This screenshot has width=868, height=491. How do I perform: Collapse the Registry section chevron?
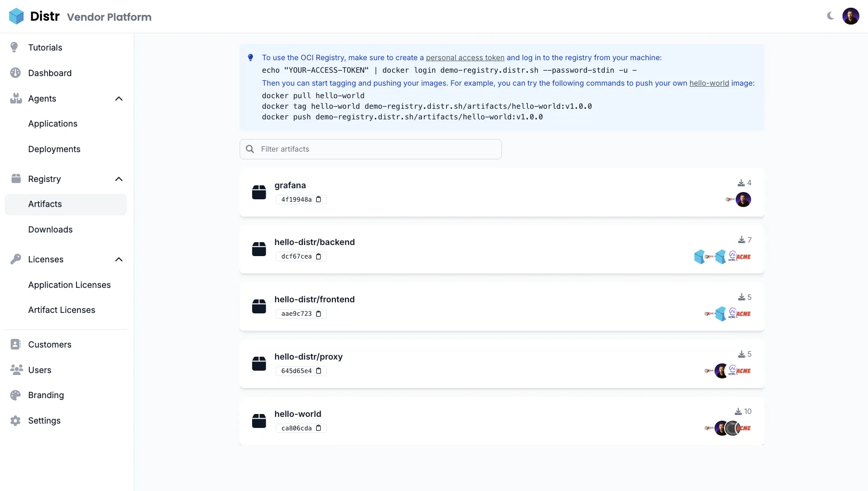119,179
